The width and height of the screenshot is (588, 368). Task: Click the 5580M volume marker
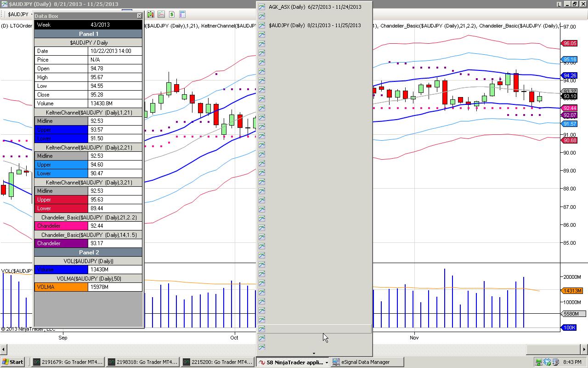(x=574, y=314)
